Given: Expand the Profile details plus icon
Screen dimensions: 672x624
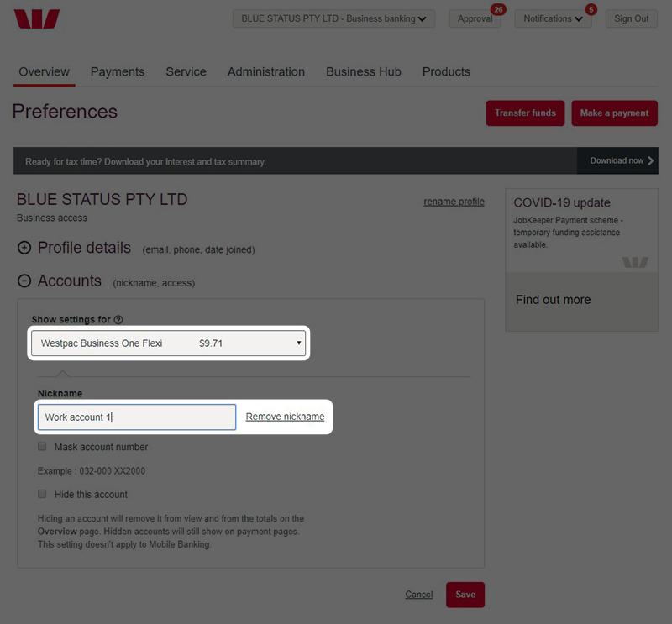Looking at the screenshot, I should point(24,248).
